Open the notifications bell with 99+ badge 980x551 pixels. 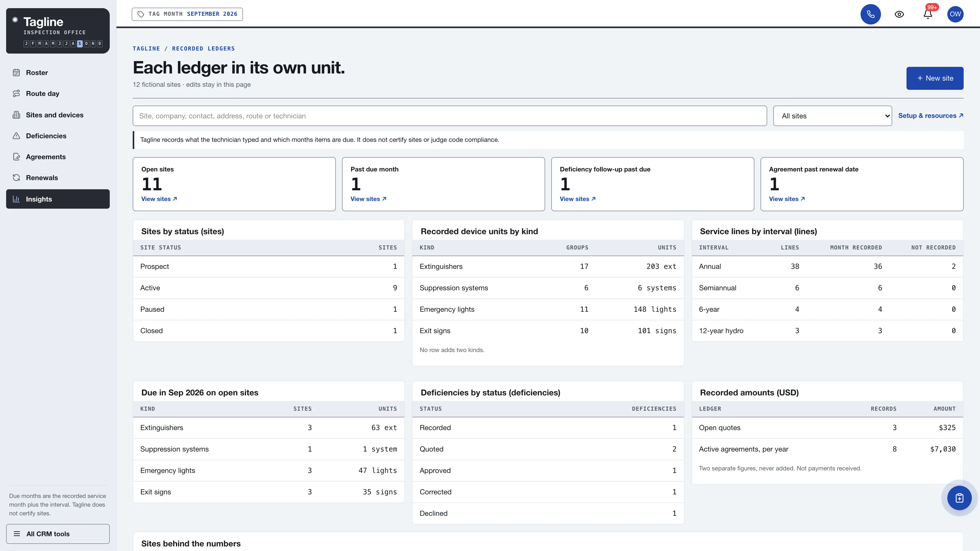pyautogui.click(x=927, y=14)
